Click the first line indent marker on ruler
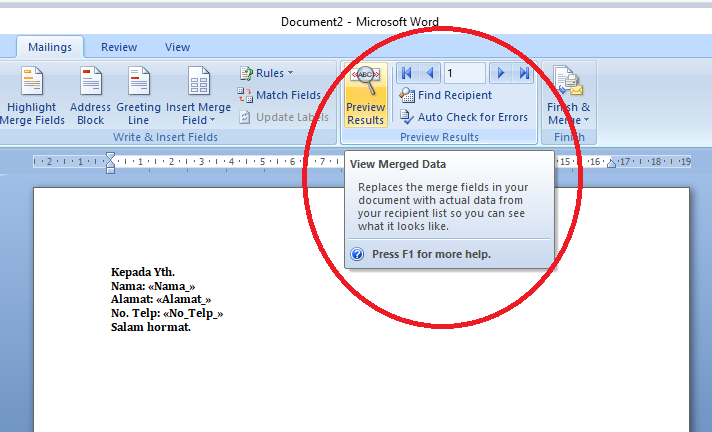 pos(110,157)
